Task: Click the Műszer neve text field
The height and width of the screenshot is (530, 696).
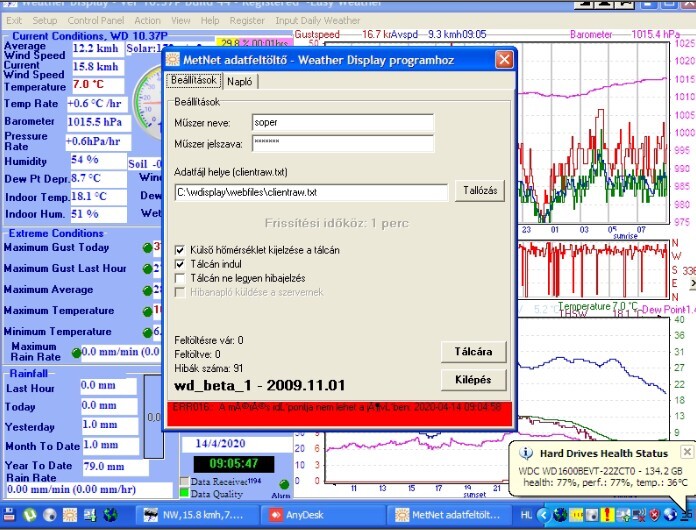Action: [342, 123]
